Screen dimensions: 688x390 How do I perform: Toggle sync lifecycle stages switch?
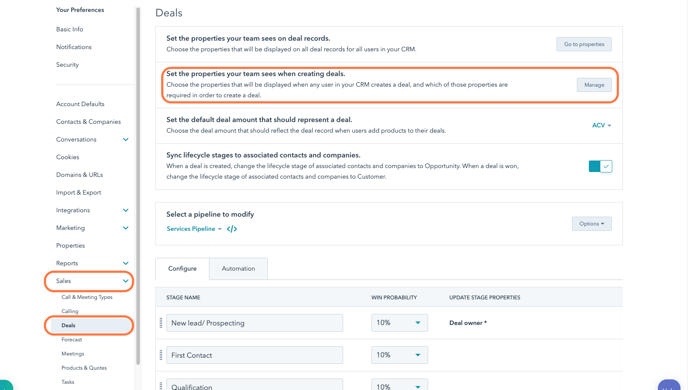600,166
